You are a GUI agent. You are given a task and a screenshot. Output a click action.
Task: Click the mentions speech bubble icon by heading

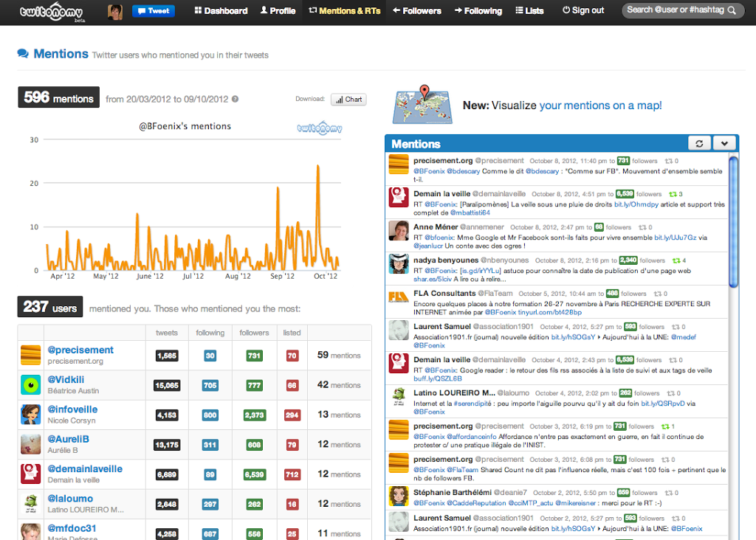[23, 53]
